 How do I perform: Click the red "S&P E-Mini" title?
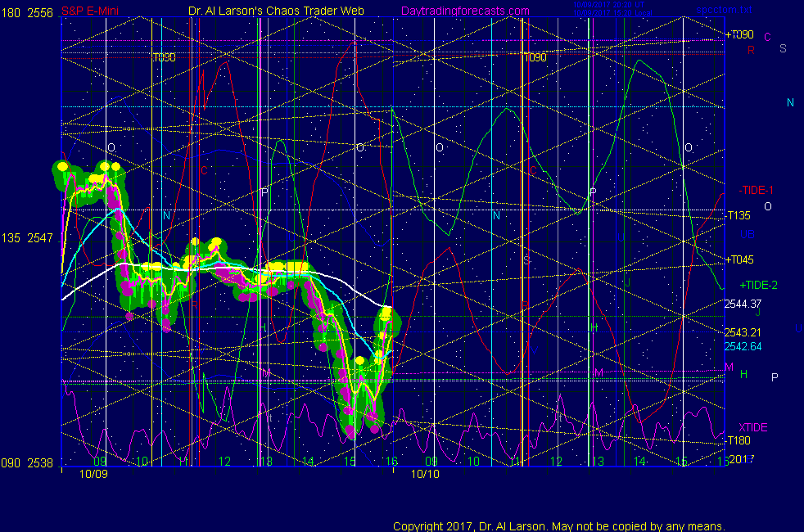coord(90,11)
